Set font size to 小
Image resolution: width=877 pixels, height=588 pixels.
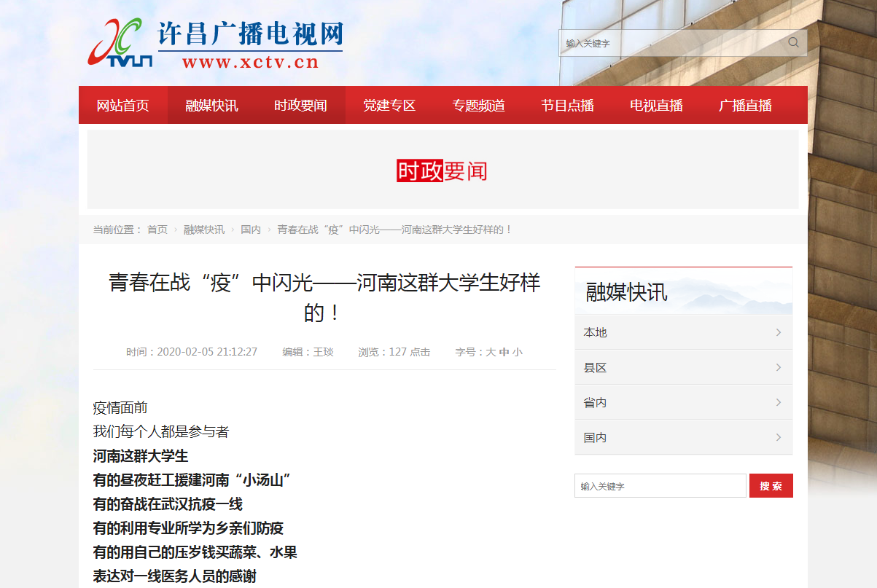pos(517,353)
